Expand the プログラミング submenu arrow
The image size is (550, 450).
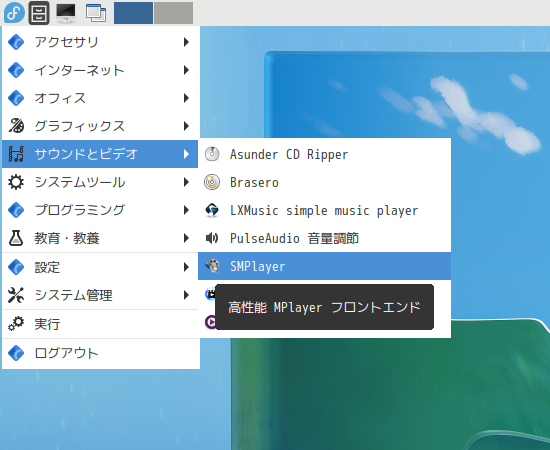(x=186, y=210)
